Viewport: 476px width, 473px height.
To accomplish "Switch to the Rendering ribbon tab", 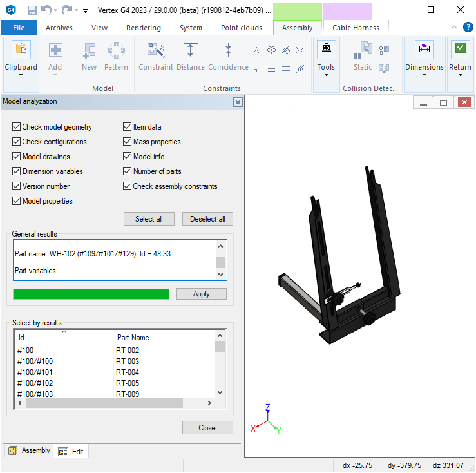I will (x=143, y=28).
